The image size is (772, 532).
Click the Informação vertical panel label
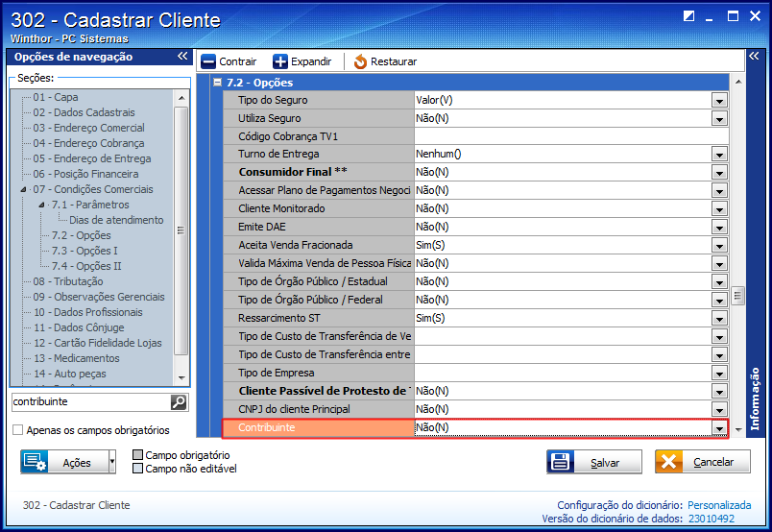755,399
